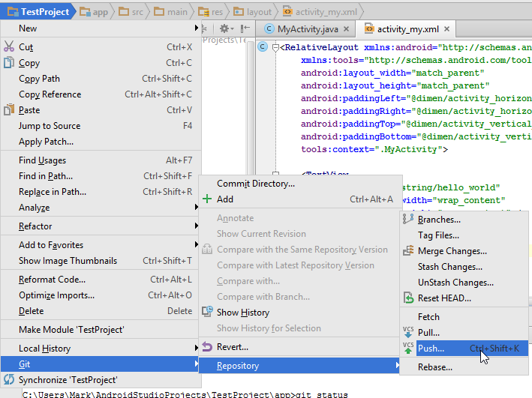Click the Reset HEAD icon
Viewport: 532px width, 398px height.
[408, 298]
